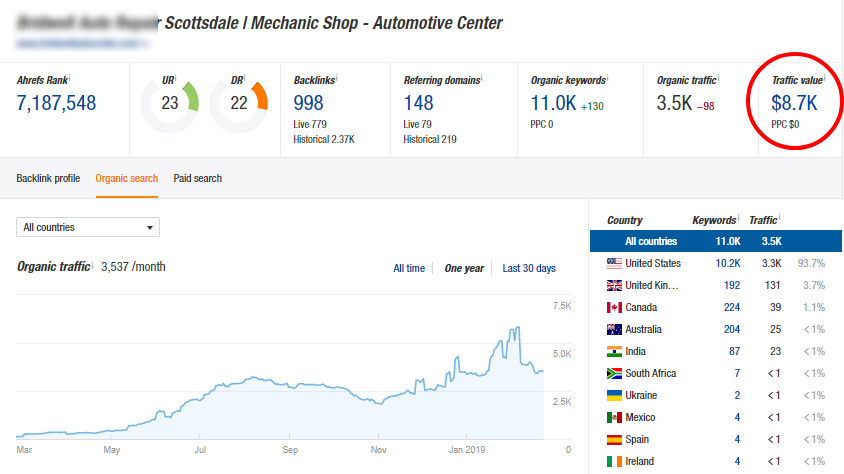
Task: Click the United States flag icon
Action: coord(614,263)
